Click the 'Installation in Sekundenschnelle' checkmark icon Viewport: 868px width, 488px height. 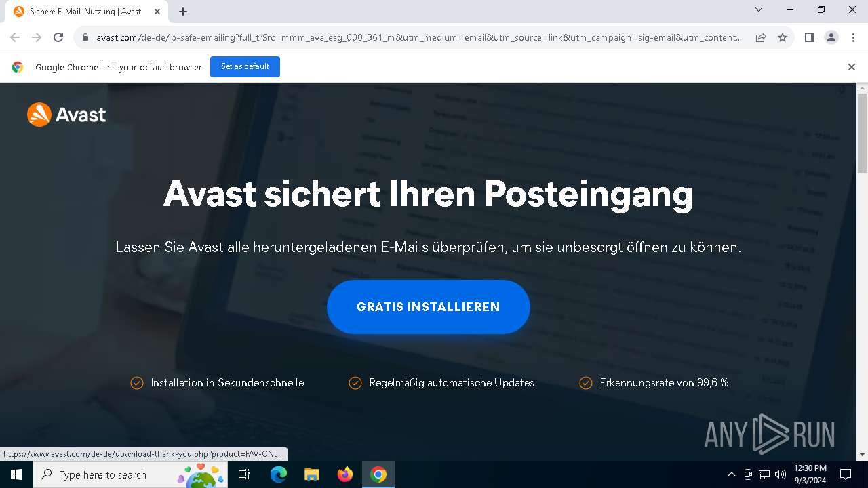point(137,383)
